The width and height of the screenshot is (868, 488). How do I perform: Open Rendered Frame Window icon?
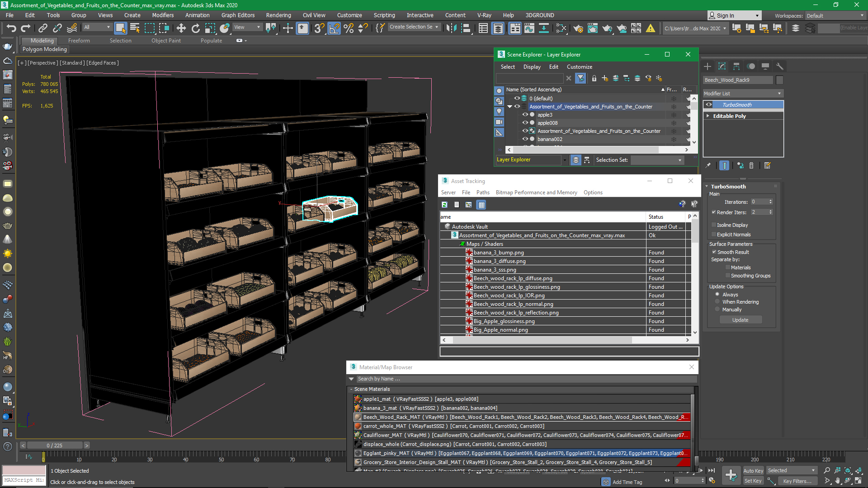coord(593,28)
